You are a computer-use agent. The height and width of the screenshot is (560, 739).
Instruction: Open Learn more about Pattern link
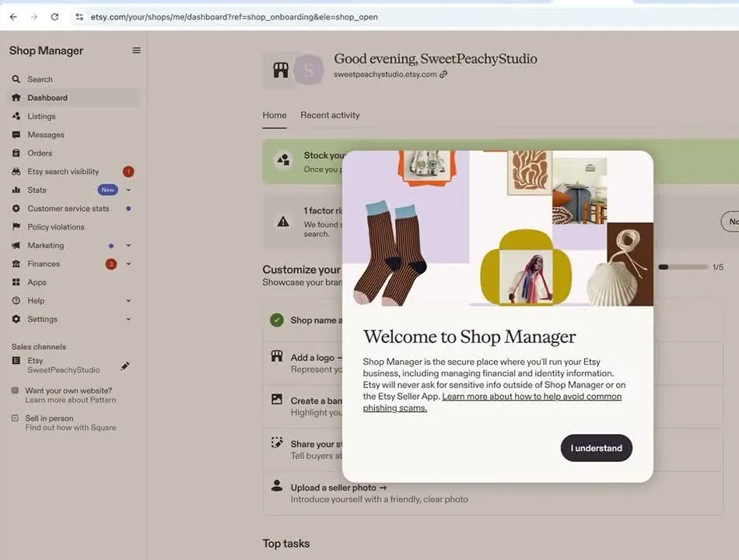coord(71,400)
